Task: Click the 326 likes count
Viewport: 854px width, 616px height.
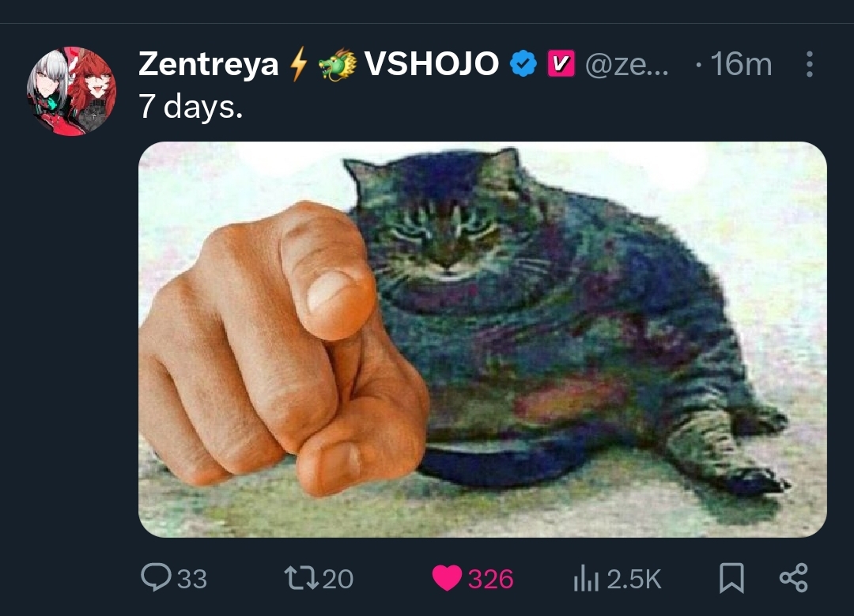Action: (490, 579)
